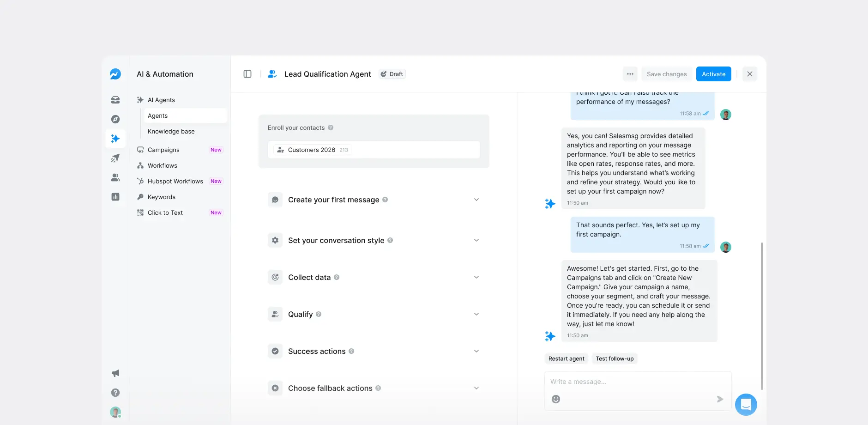868x425 pixels.
Task: Open the megaphone announcements icon
Action: (x=115, y=373)
